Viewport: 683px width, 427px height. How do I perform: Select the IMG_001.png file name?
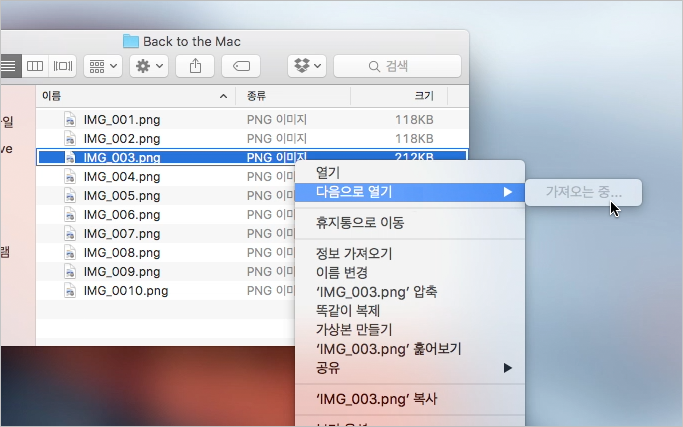coord(122,120)
